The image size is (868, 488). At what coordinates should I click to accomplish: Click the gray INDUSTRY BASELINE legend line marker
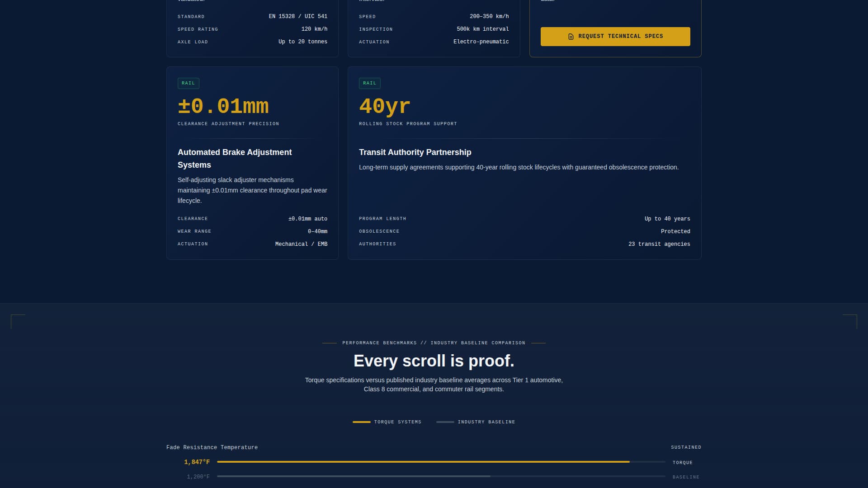coord(444,422)
